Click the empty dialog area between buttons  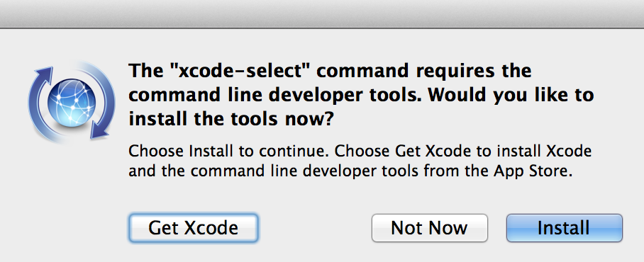pos(315,227)
